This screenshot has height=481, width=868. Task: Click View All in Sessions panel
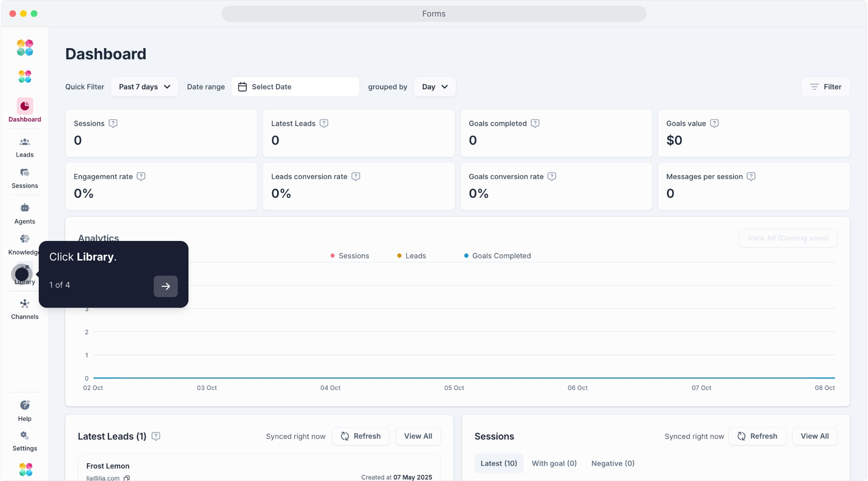(814, 436)
